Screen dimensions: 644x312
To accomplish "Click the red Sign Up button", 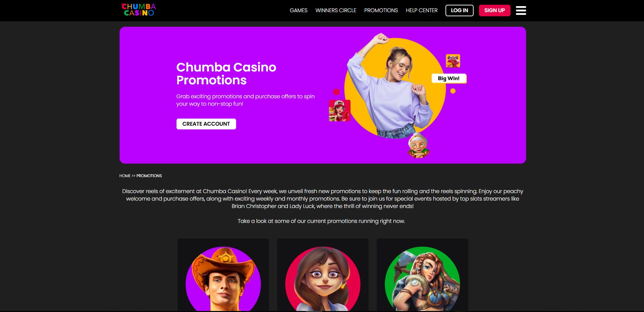I will 495,11.
